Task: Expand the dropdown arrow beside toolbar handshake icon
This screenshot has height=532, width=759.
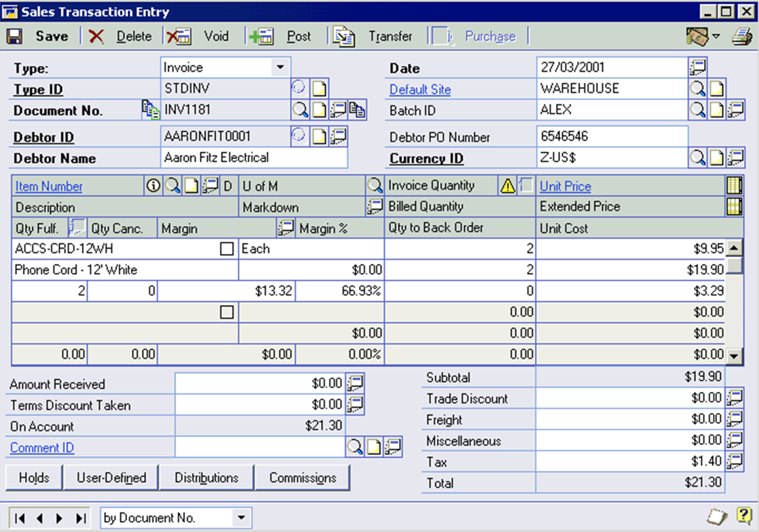Action: pos(716,37)
